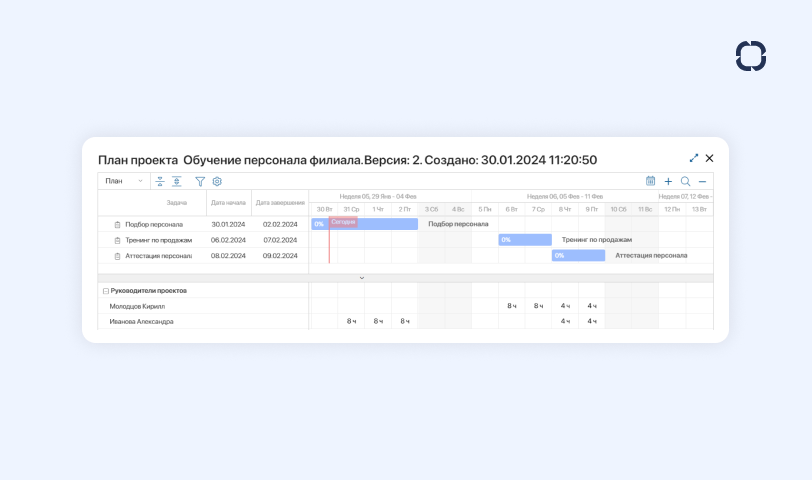Select the Подбор персонала task row
This screenshot has width=812, height=480.
pos(203,224)
